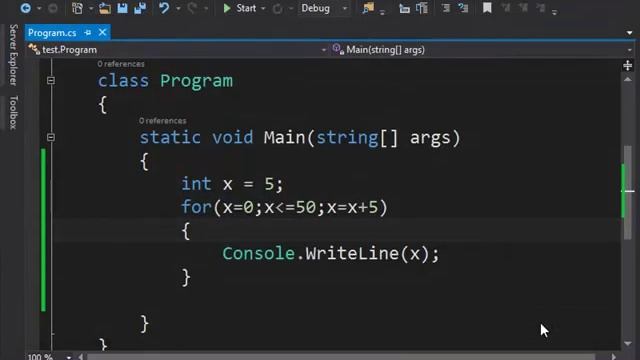Screen dimensions: 640x360
Task: Open the Start button dropdown arrow
Action: coord(263,9)
